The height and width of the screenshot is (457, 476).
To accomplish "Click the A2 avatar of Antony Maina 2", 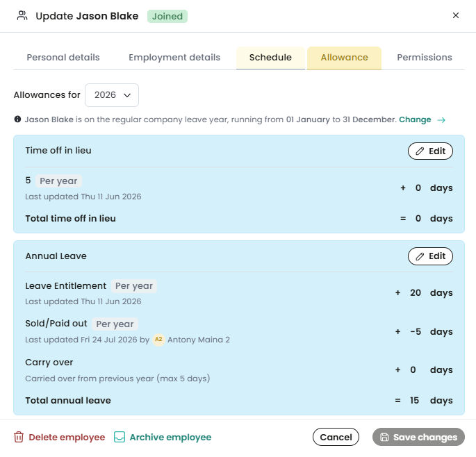I will (x=158, y=339).
